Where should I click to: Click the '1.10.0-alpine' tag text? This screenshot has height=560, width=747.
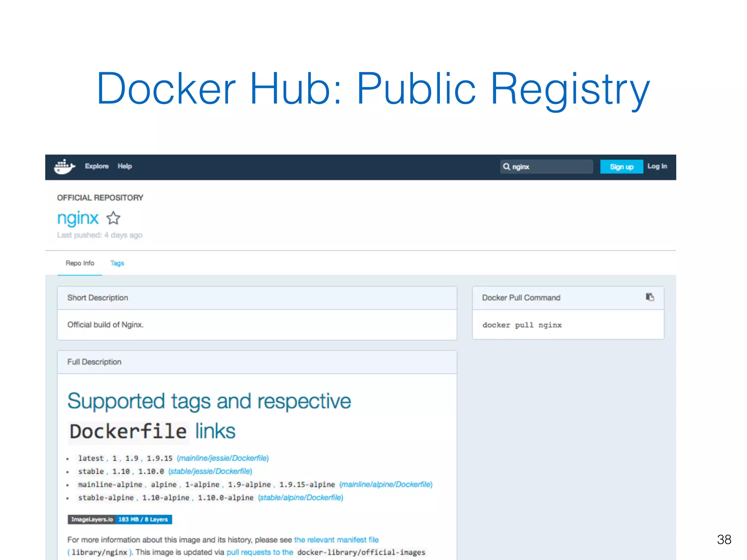[x=225, y=498]
